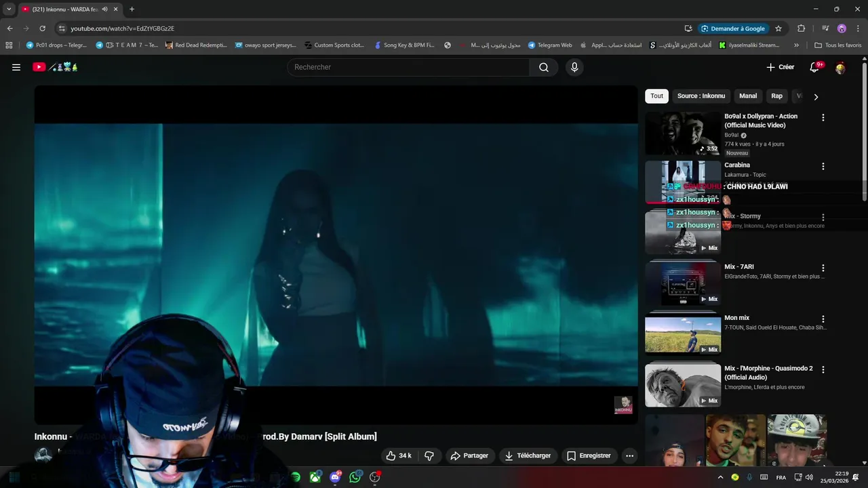Viewport: 868px width, 488px height.
Task: Toggle the system tray microphone icon
Action: pos(749,477)
